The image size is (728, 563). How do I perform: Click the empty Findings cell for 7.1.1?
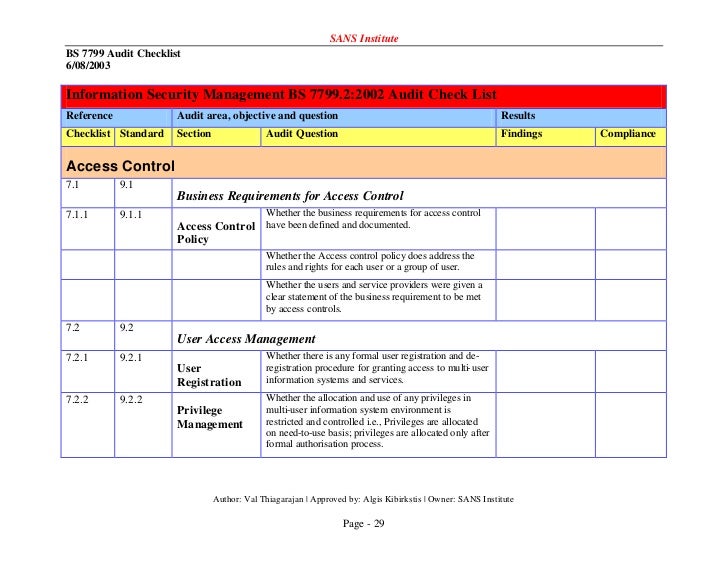pyautogui.click(x=546, y=229)
